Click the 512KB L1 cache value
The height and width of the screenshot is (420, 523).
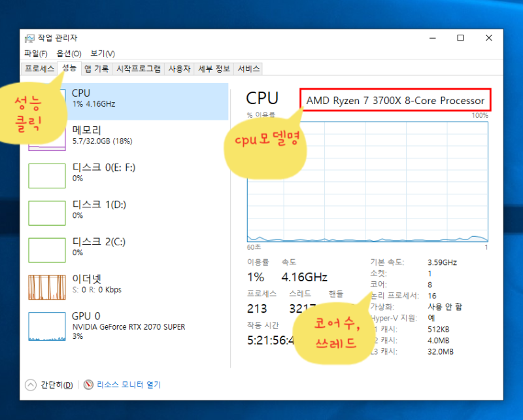pos(438,330)
